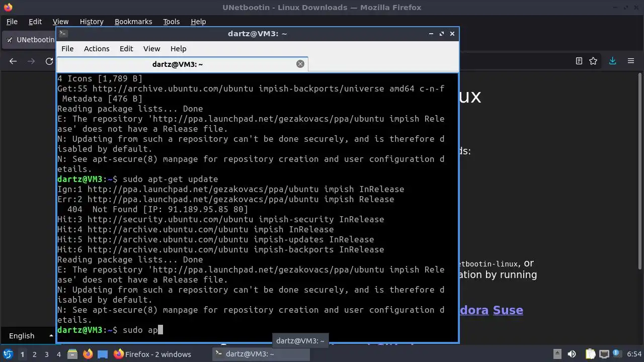Switch to workspace 4 in the pager
The height and width of the screenshot is (362, 644).
tap(58, 354)
